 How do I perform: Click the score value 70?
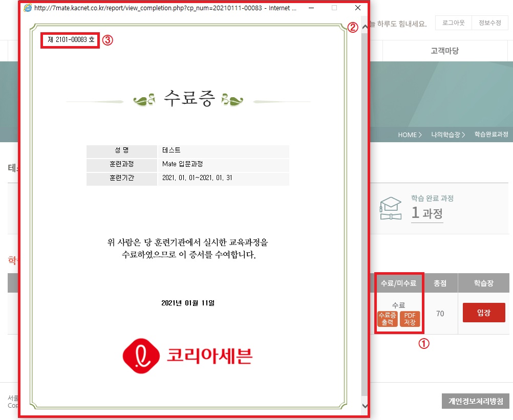point(440,314)
